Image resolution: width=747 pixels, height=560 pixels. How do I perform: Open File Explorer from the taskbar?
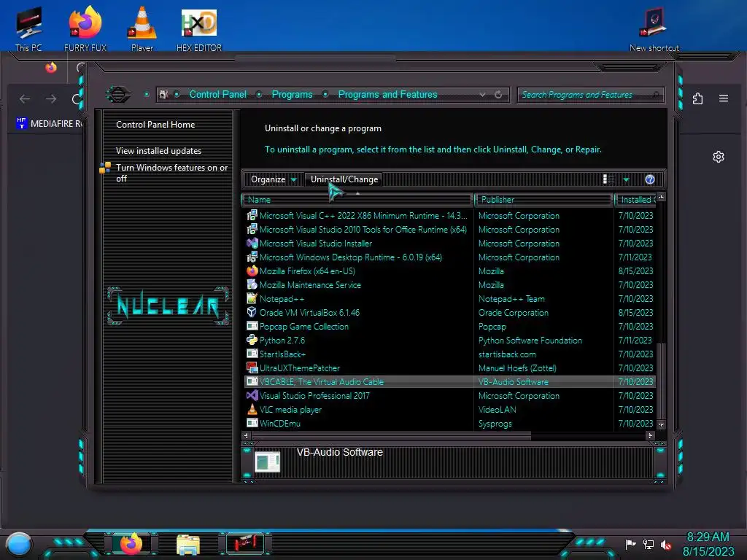[x=188, y=544]
